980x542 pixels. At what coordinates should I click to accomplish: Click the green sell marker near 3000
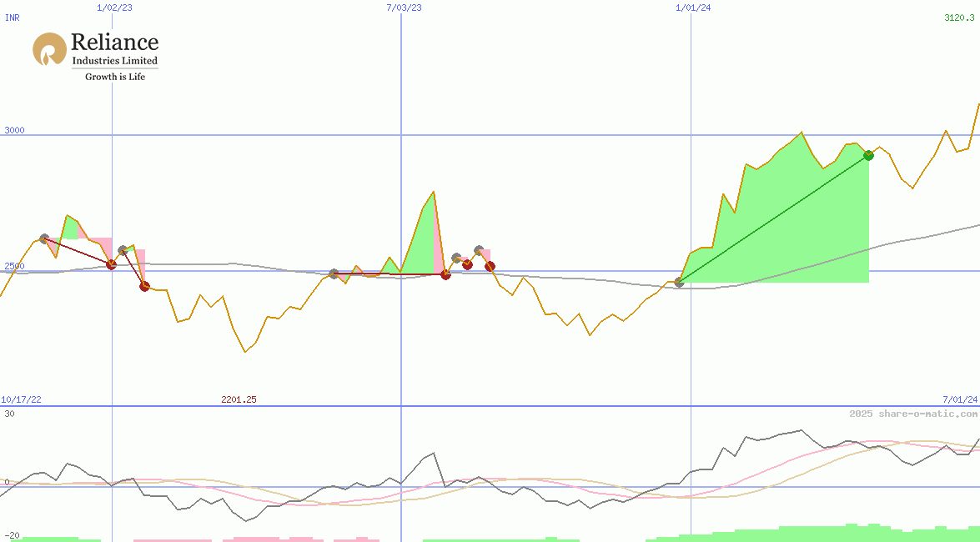tap(868, 155)
